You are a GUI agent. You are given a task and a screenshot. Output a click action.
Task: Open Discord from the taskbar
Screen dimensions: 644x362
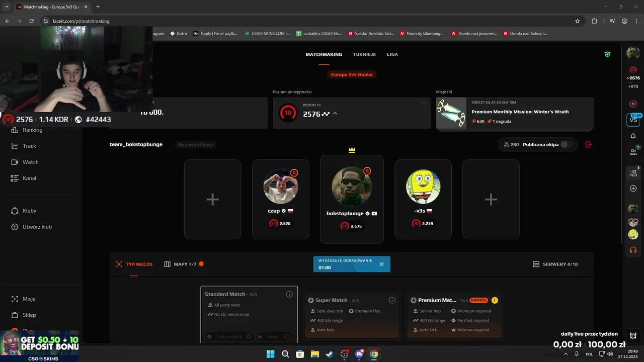point(359,354)
